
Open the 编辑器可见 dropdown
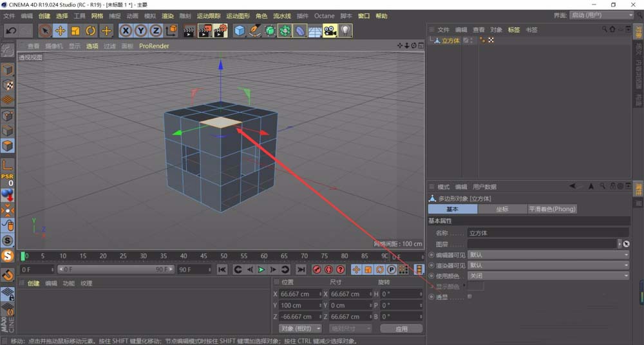[x=548, y=255]
